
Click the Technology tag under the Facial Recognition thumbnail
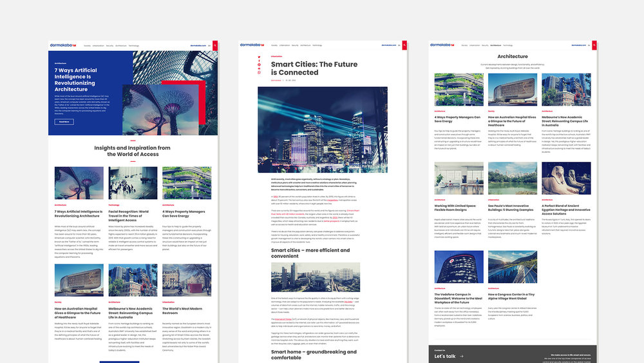tap(114, 205)
